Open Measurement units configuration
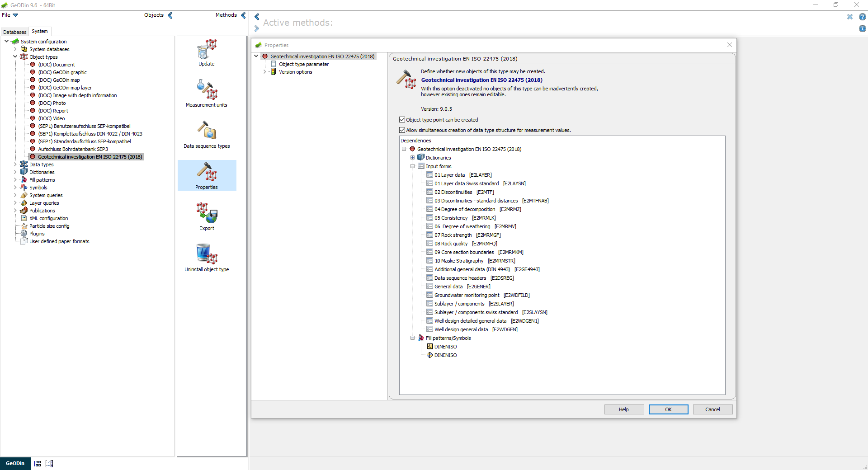Image resolution: width=868 pixels, height=470 pixels. pos(207,90)
